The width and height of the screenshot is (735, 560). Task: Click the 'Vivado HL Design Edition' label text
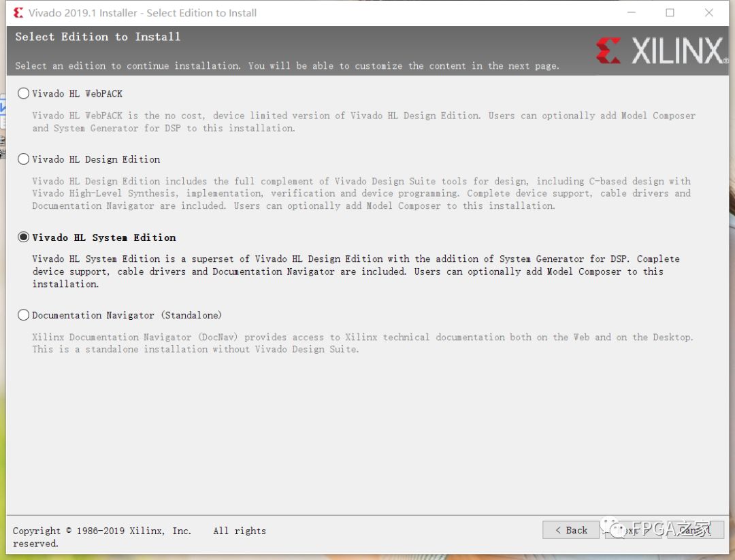(96, 159)
